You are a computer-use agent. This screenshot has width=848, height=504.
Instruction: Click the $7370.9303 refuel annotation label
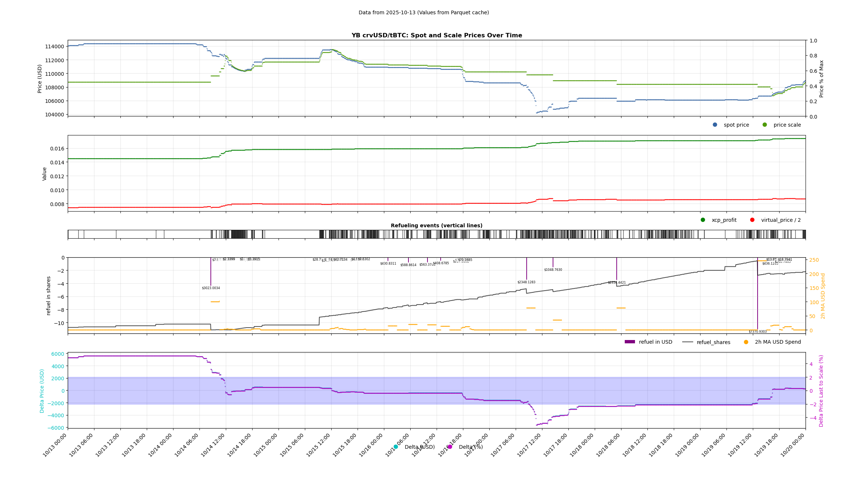[757, 332]
